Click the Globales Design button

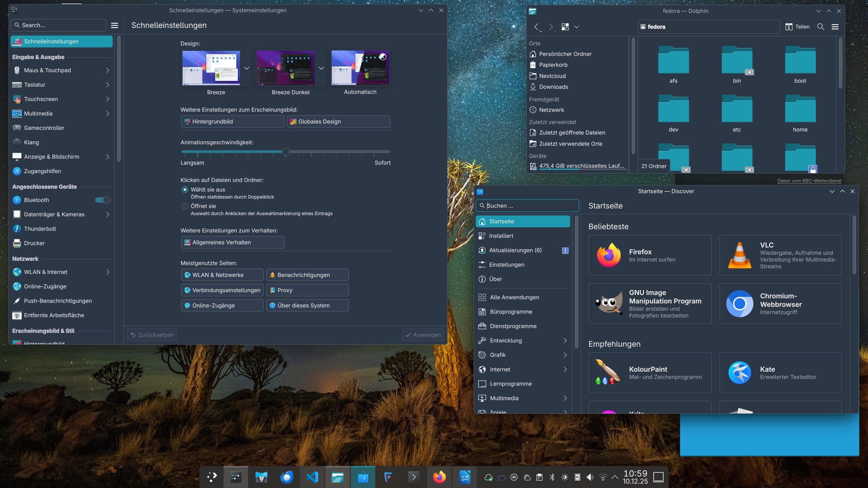(x=338, y=122)
